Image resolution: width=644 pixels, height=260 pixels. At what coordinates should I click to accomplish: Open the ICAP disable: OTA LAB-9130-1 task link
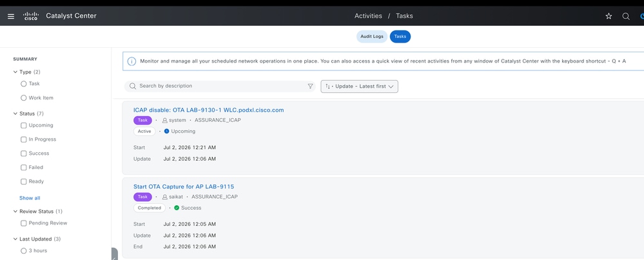coord(209,110)
